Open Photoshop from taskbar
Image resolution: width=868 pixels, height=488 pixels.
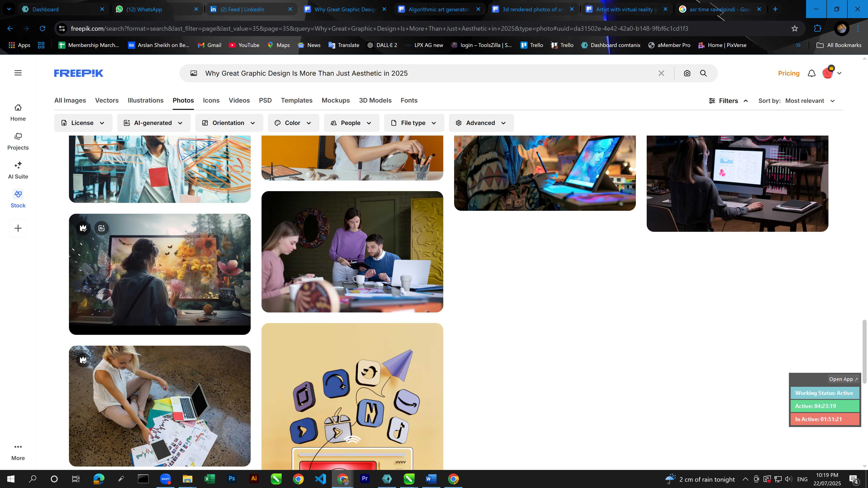point(232,479)
